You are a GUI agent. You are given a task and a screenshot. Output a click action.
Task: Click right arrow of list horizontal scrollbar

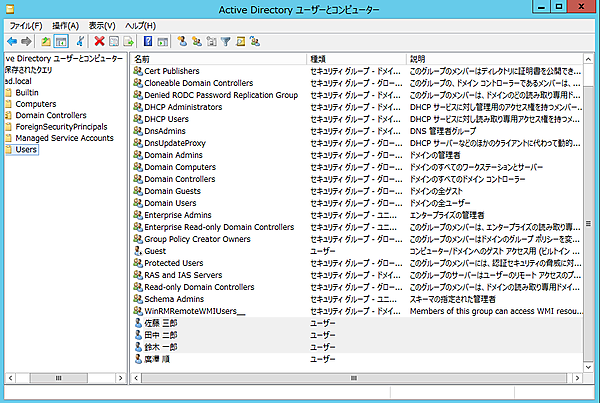tap(577, 378)
